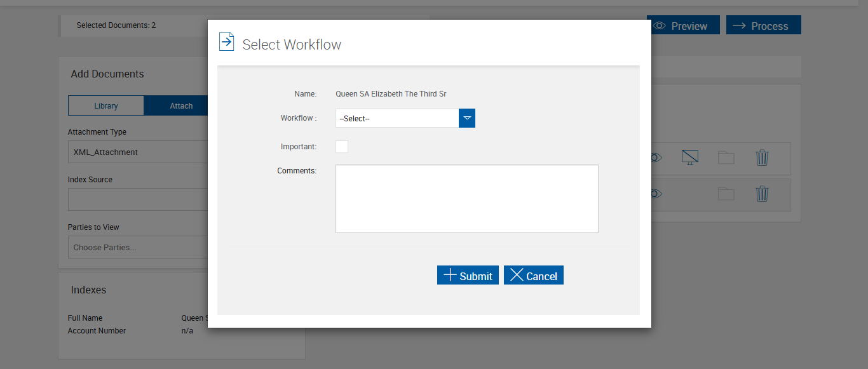The width and height of the screenshot is (868, 369).
Task: Click the trash icon in the second document row
Action: [x=762, y=194]
